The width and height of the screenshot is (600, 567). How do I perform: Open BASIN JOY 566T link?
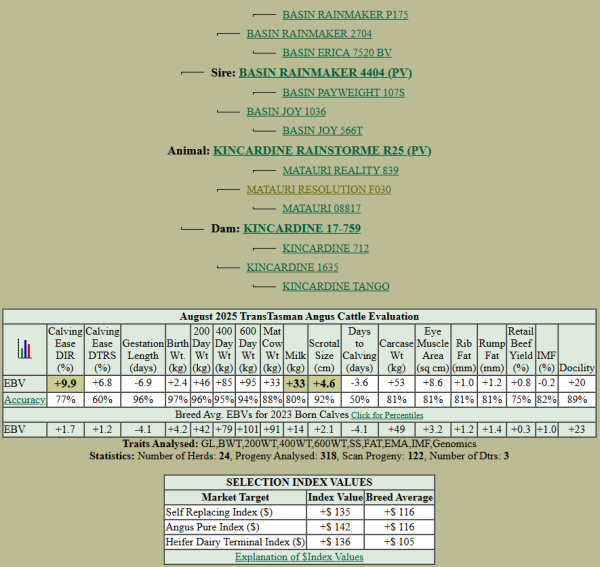point(322,131)
